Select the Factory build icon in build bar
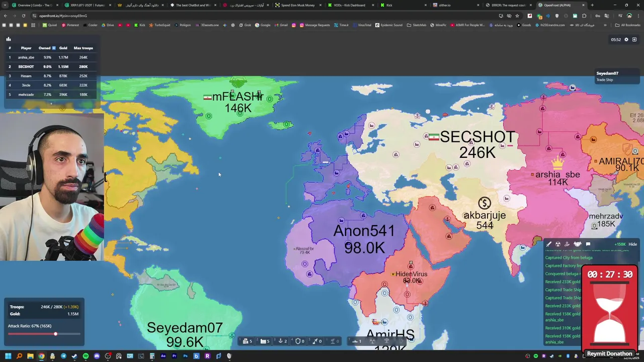This screenshot has width=644, height=362. [x=263, y=341]
